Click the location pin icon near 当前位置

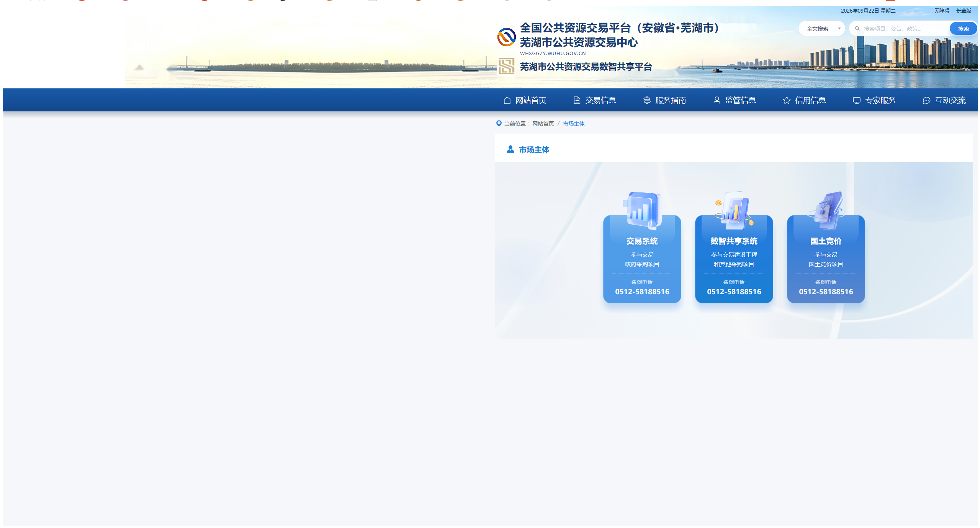[x=499, y=123]
